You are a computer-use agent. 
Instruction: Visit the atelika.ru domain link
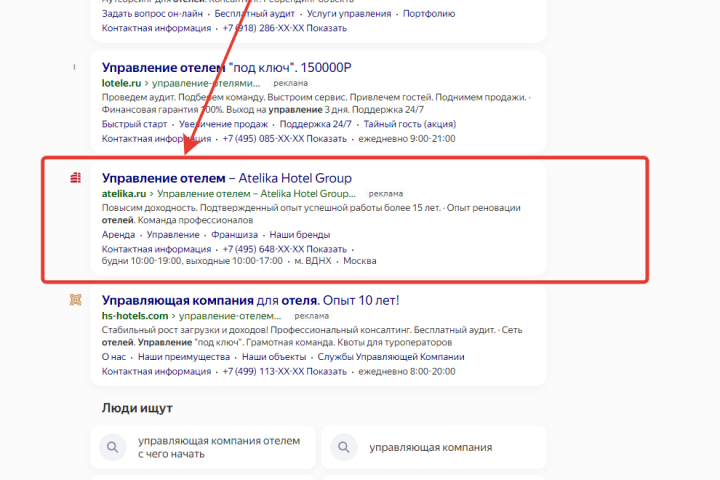pyautogui.click(x=124, y=193)
